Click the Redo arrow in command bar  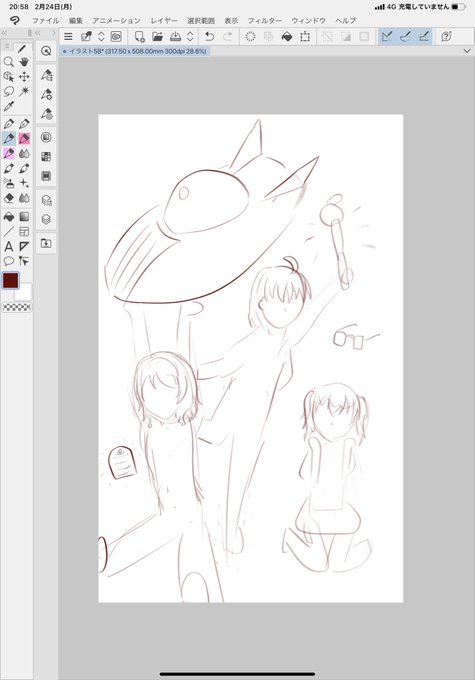[x=227, y=36]
